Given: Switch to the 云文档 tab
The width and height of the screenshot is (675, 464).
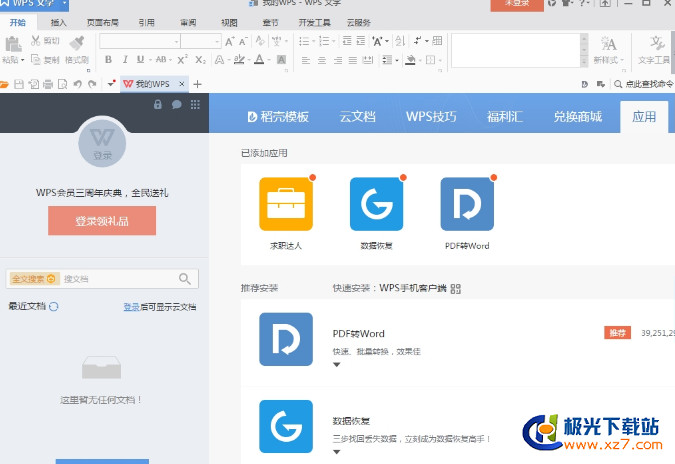Looking at the screenshot, I should pyautogui.click(x=357, y=116).
